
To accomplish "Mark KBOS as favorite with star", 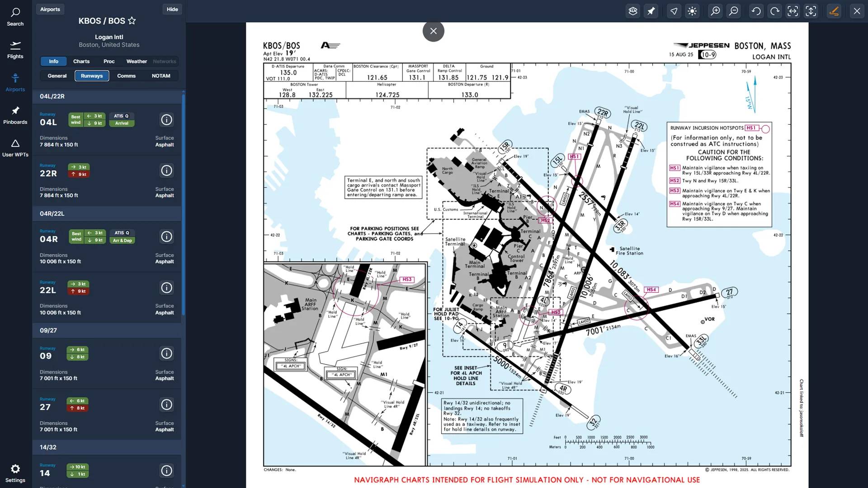I will point(132,21).
